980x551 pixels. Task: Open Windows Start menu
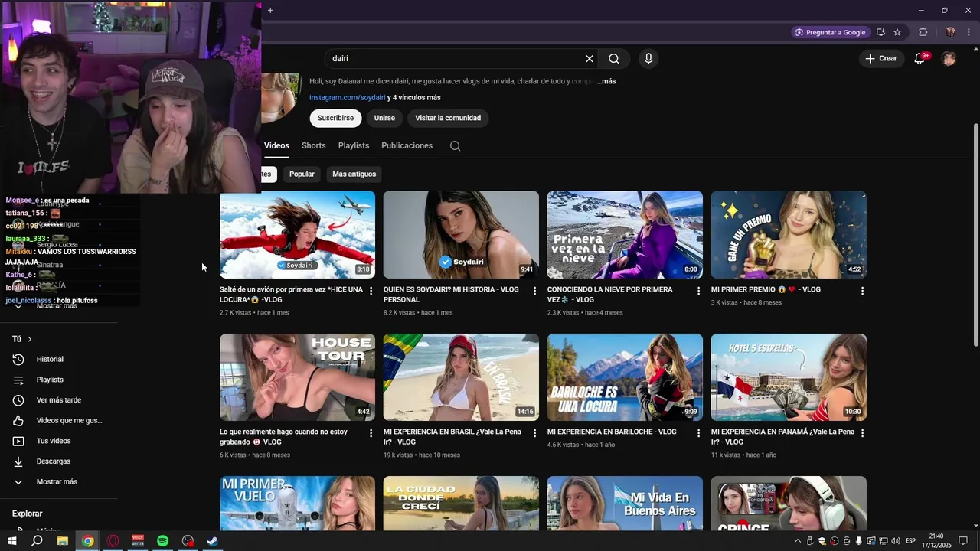[x=12, y=541]
